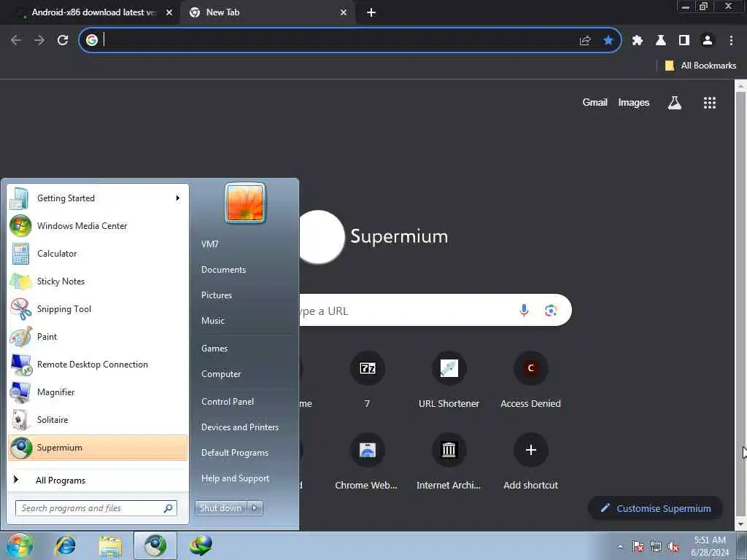Screen dimensions: 747x560
Task: Toggle the blue bookmark star
Action: click(x=608, y=41)
